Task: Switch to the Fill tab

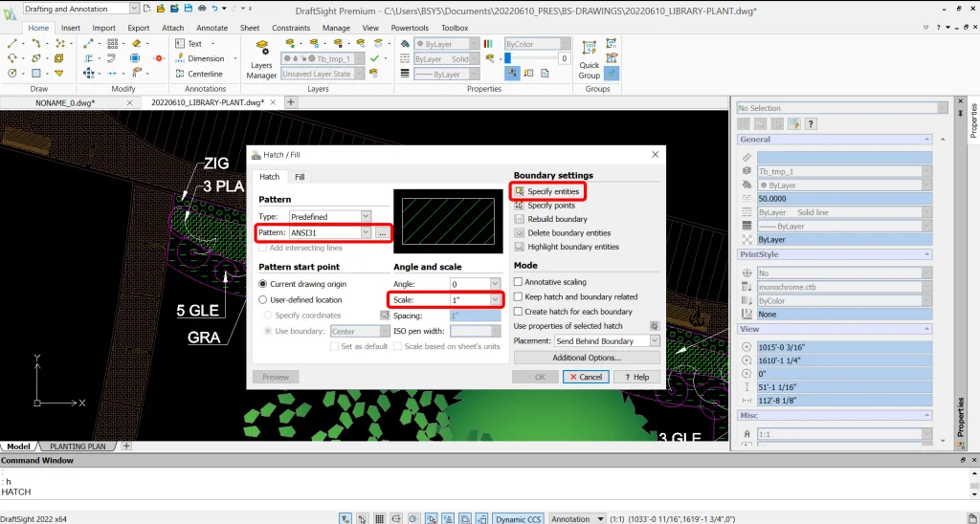Action: [x=300, y=177]
